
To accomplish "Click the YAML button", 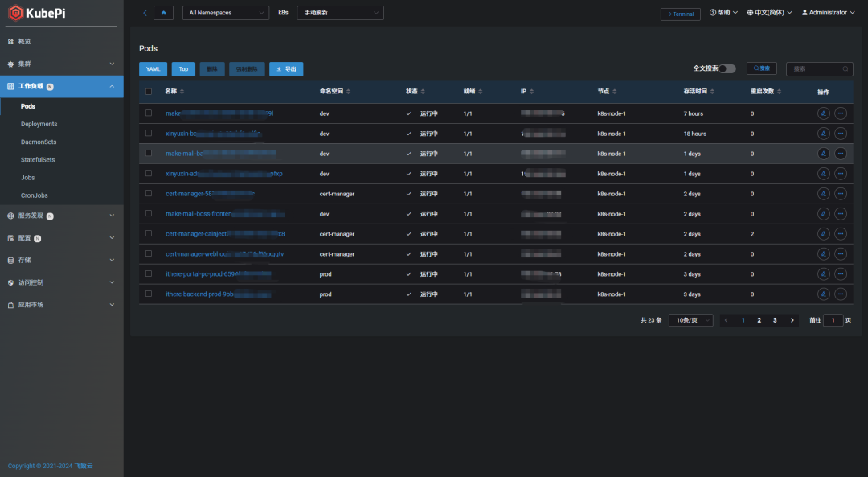I will pyautogui.click(x=153, y=69).
